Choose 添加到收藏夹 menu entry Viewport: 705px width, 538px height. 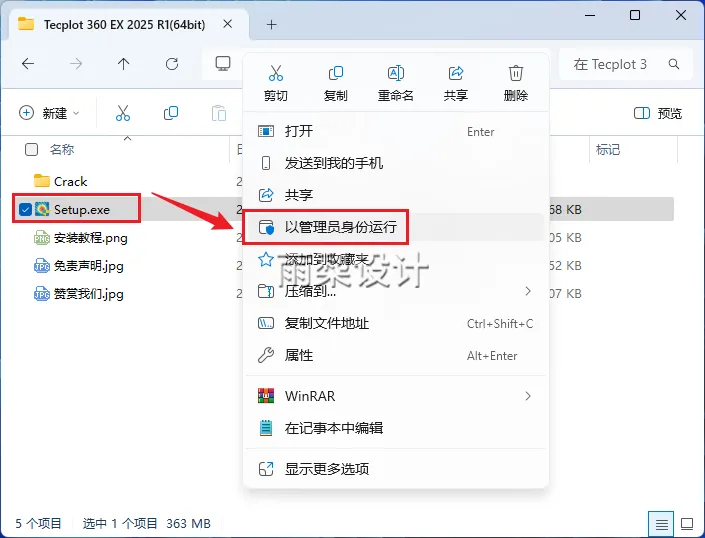395,259
